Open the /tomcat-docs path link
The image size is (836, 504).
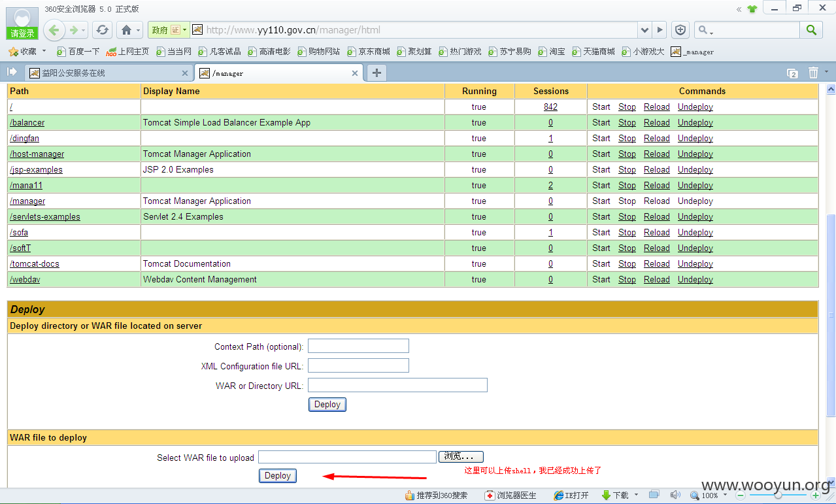35,264
